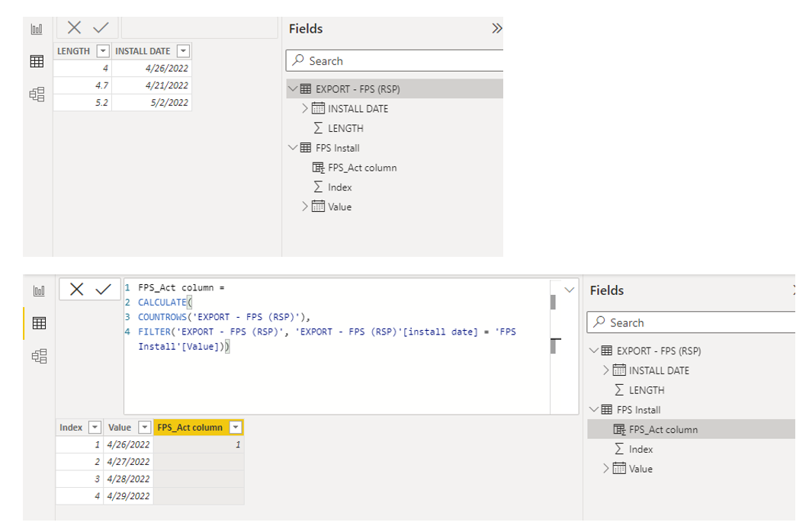Open Report view in lower screenshot sidebar
The width and height of the screenshot is (809, 532).
[39, 290]
